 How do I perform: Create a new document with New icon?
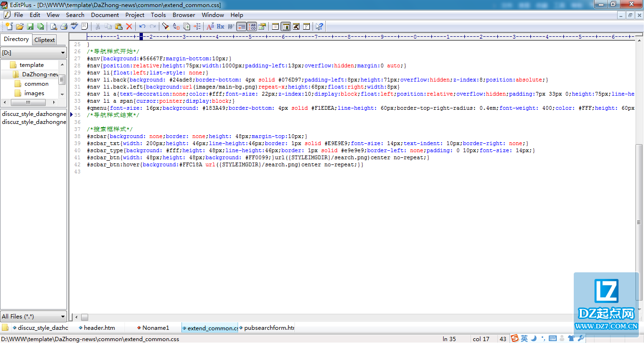tap(9, 26)
